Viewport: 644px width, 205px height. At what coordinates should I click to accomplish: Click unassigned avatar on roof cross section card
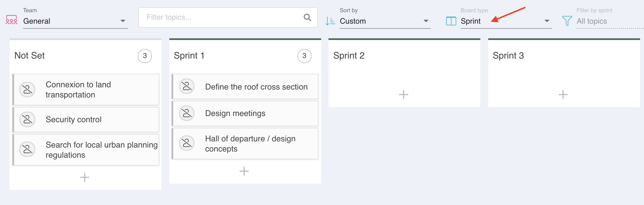point(187,86)
